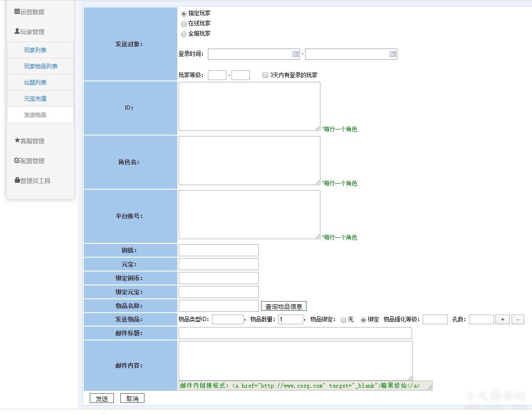Click the 查询物品信息 button
The height and width of the screenshot is (414, 532).
tap(283, 306)
